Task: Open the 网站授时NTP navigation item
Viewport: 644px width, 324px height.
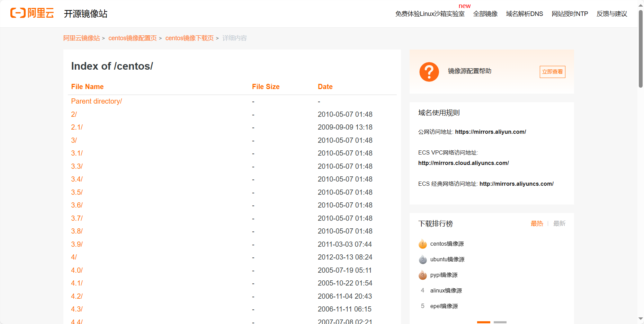Action: (x=570, y=14)
